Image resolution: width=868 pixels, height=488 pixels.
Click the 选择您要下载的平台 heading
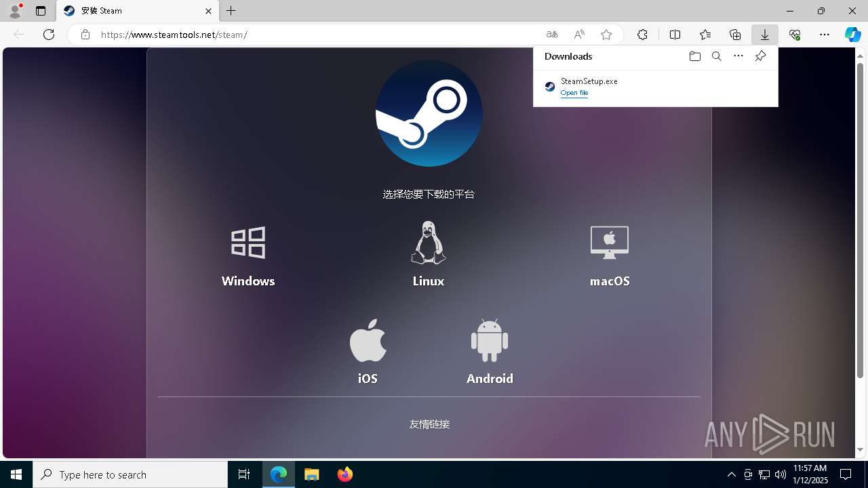tap(429, 195)
